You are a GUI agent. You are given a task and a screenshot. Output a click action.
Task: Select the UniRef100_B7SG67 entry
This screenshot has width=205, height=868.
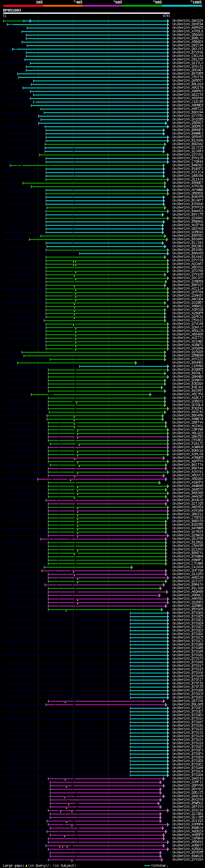click(187, 747)
